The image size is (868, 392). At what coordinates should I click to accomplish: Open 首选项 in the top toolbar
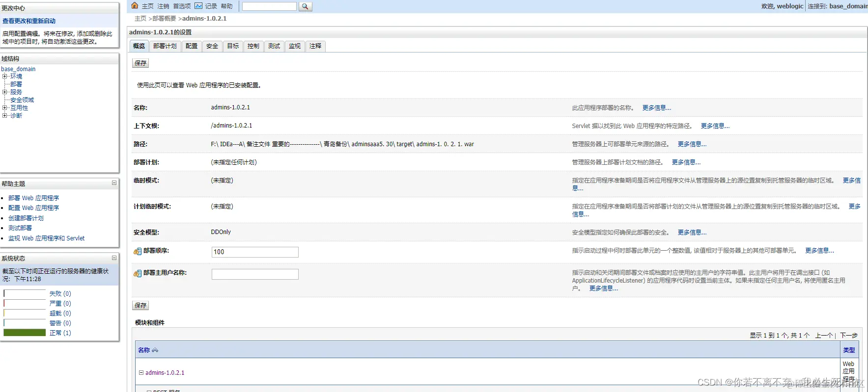tap(182, 6)
